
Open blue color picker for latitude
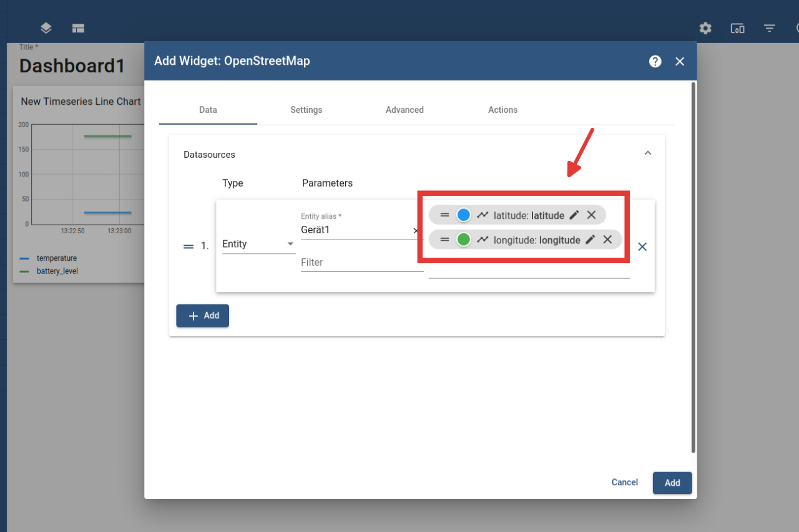pos(463,215)
